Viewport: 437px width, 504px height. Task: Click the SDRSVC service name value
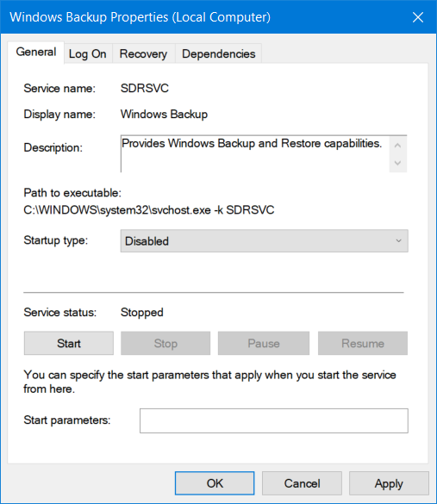click(145, 88)
